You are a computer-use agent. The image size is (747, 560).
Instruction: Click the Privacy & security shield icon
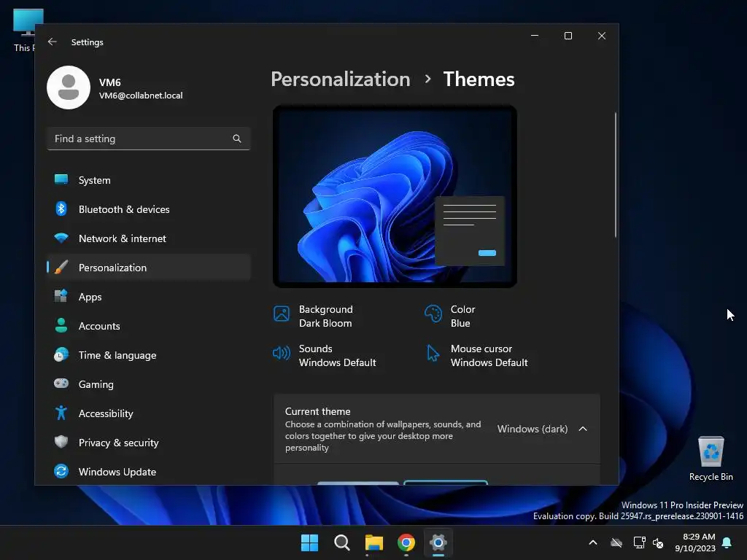[x=61, y=442]
